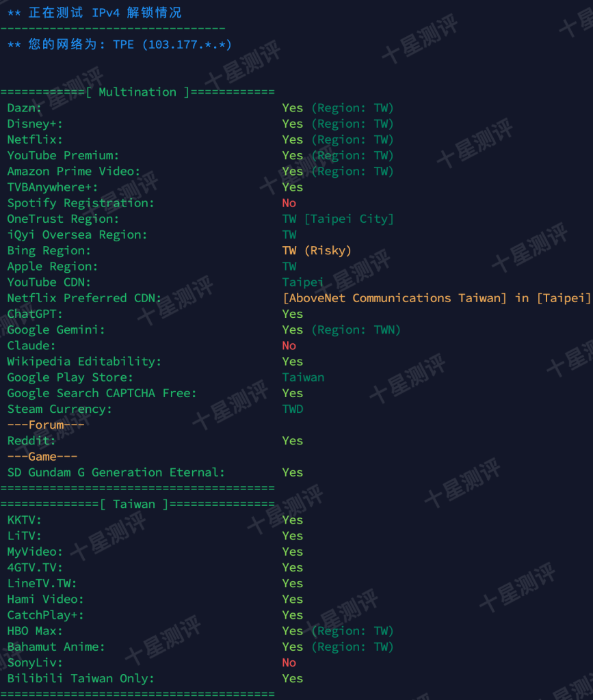The height and width of the screenshot is (700, 593).
Task: Select the 'Netflix:' service label
Action: tap(35, 139)
